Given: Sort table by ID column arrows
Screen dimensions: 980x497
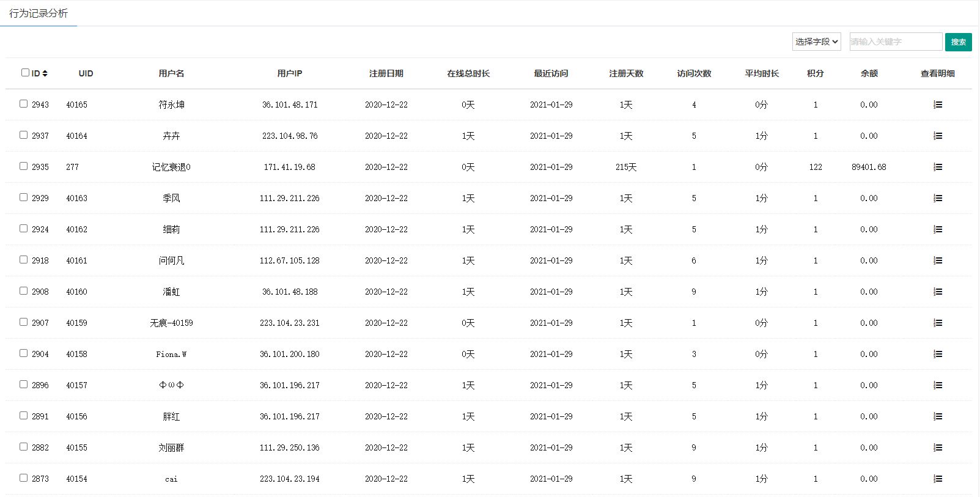Looking at the screenshot, I should [45, 73].
